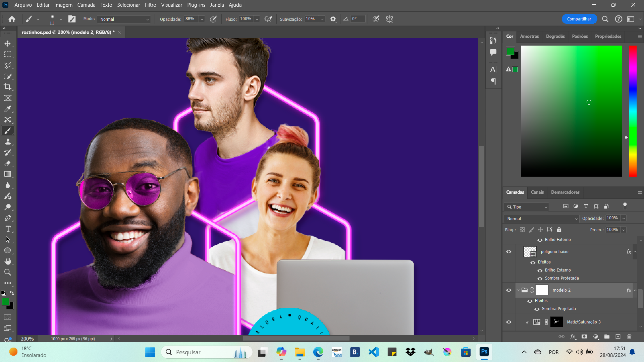
Task: Toggle visibility of poligono baixo layer
Action: [x=508, y=251]
